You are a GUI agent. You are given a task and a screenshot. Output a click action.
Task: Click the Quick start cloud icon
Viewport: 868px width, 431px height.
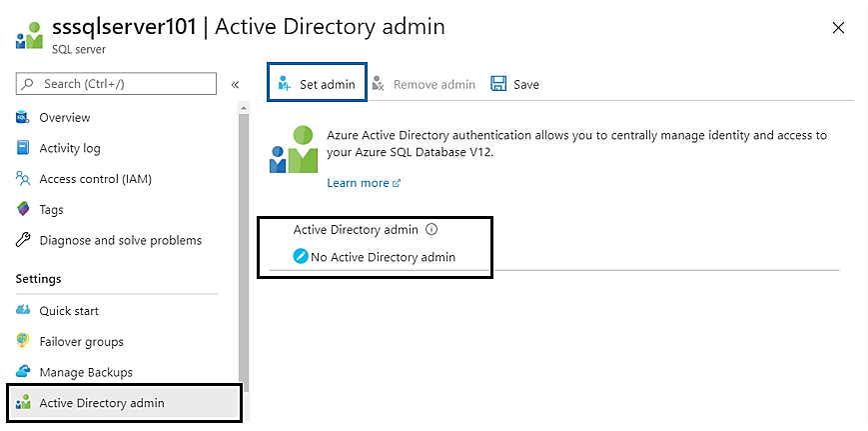pyautogui.click(x=24, y=311)
